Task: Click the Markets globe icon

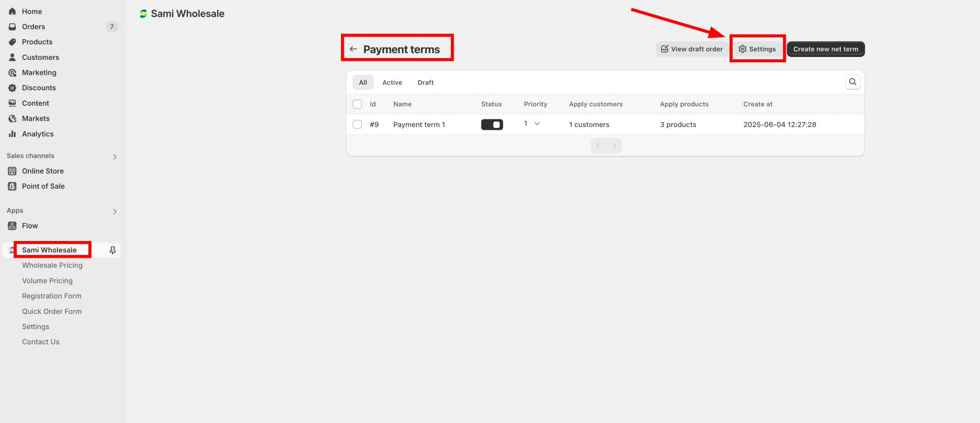Action: tap(12, 119)
